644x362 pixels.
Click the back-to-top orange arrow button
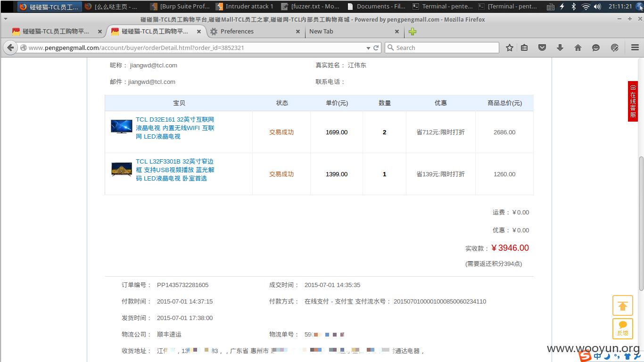pos(622,306)
